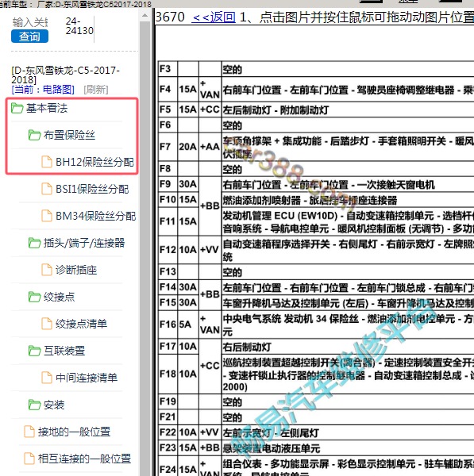Click the 悬架装置电动液压单元 description in row F23

(272, 448)
